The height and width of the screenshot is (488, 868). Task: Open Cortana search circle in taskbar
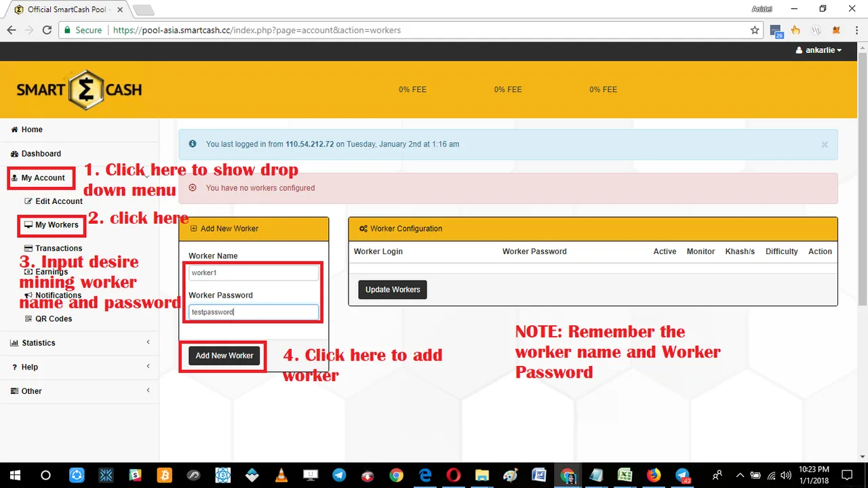point(45,474)
